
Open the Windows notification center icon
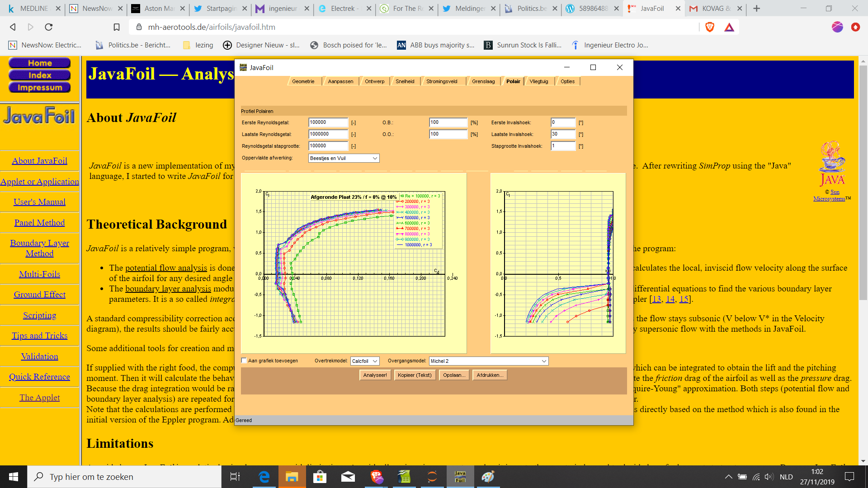(849, 477)
